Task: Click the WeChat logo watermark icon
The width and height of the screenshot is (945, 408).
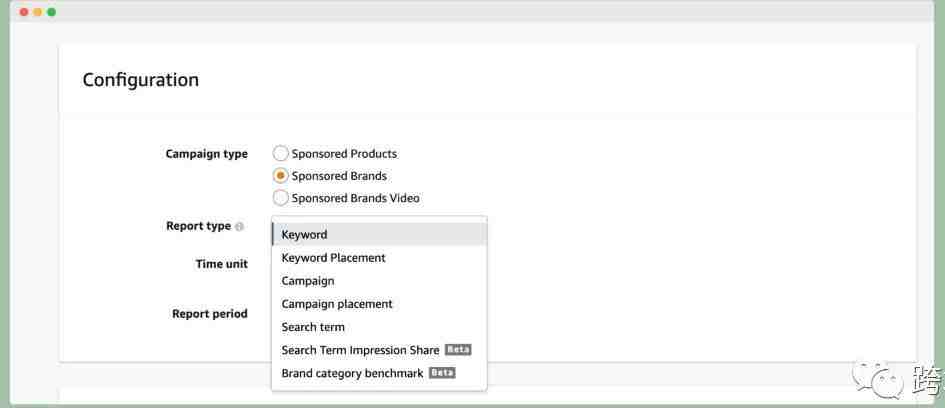Action: coord(877,378)
